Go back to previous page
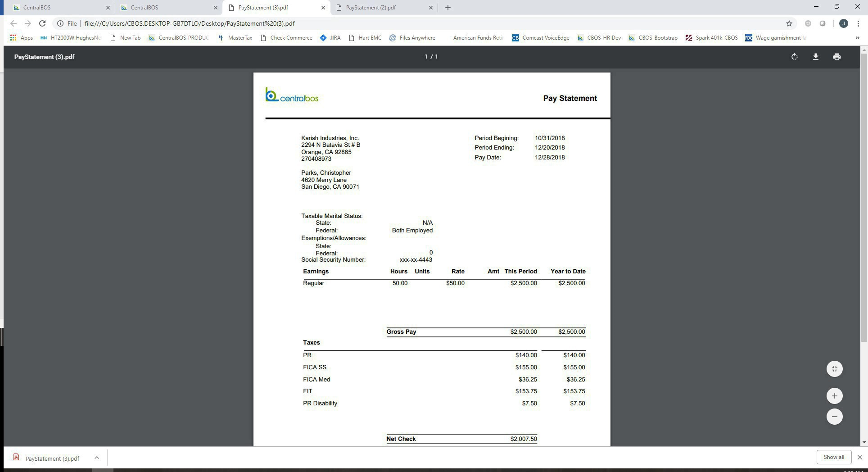The image size is (868, 472). coord(13,23)
